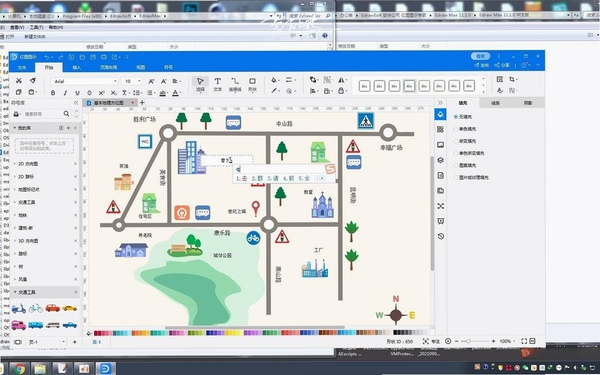
Task: Click the Shape (形状) tool
Action: (x=252, y=84)
